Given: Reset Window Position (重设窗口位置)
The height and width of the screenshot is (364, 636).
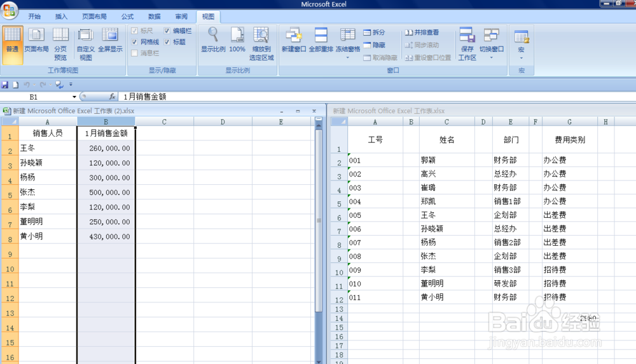Looking at the screenshot, I should coord(428,58).
